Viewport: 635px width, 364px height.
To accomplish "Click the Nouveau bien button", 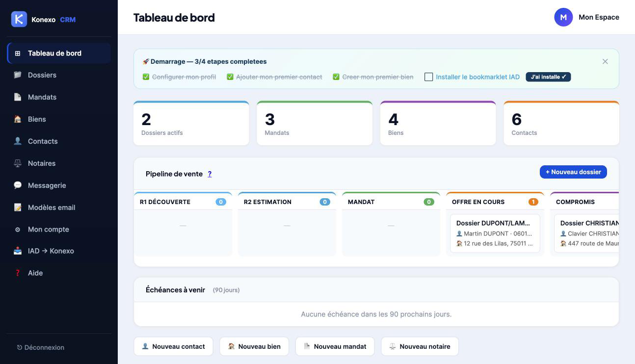I will [254, 346].
